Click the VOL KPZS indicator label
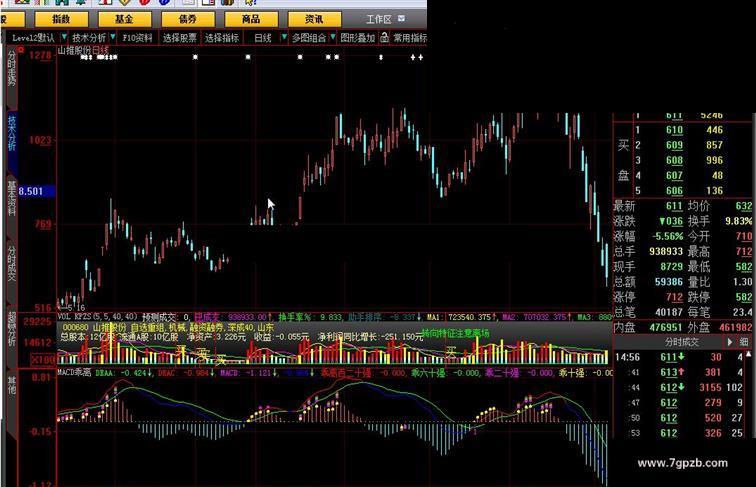Screen dimensions: 756x487 coord(74,317)
